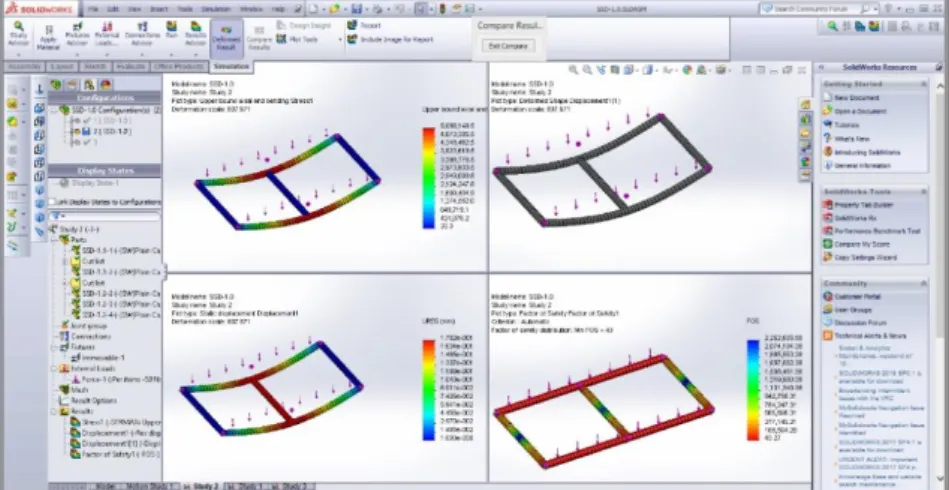Click the Exit Compare button

point(508,45)
